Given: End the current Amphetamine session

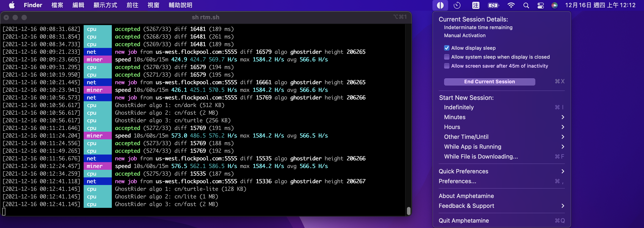Looking at the screenshot, I should (489, 82).
